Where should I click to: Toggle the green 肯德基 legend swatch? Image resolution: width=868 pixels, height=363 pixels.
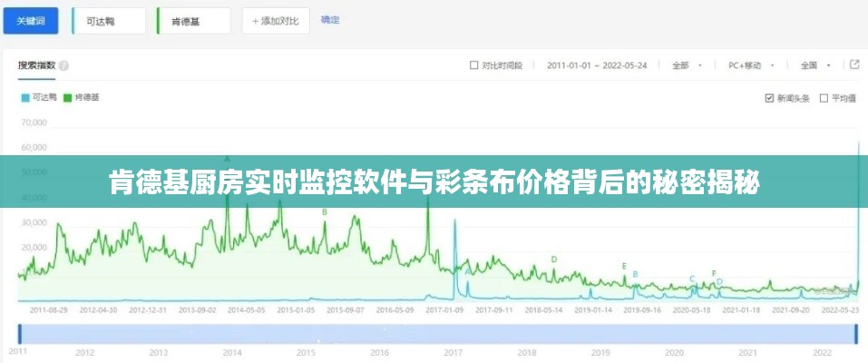click(x=67, y=97)
